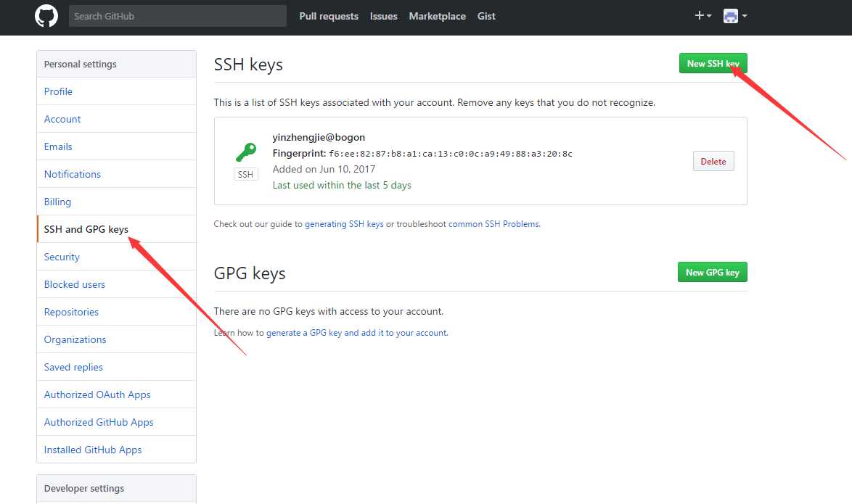Click the green SSH key icon
The width and height of the screenshot is (852, 504).
tap(246, 152)
